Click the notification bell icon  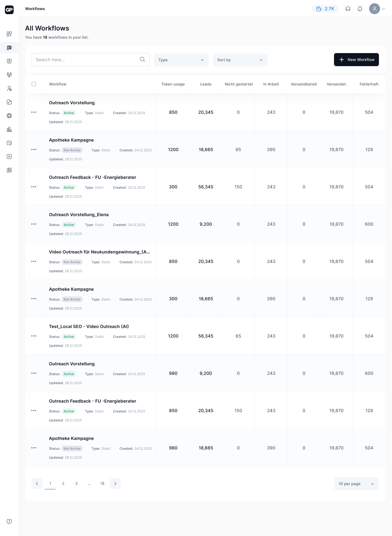coord(360,9)
